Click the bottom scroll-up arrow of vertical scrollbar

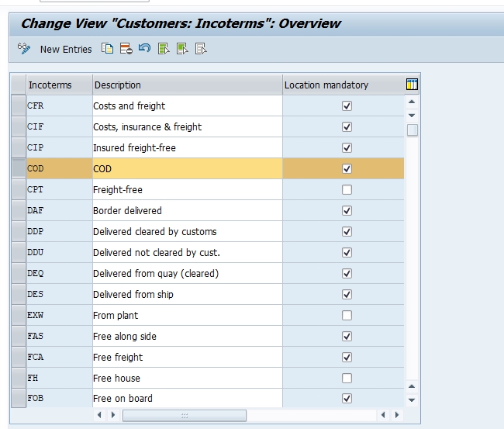412,386
